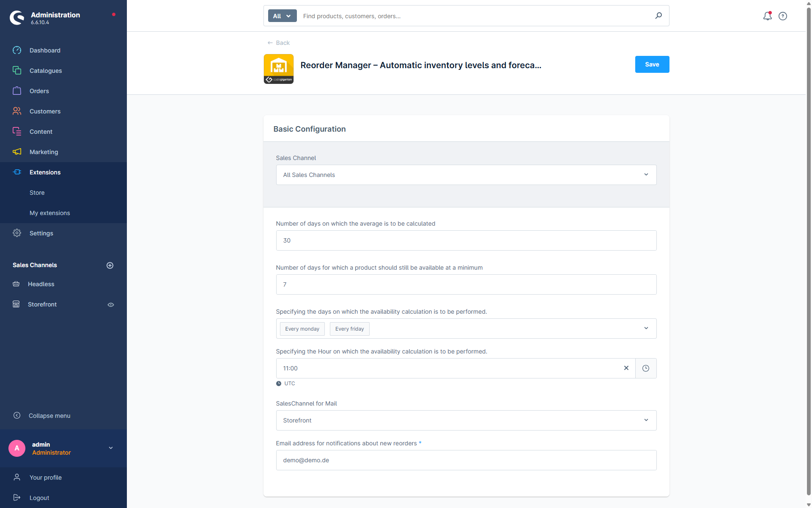The image size is (812, 508).
Task: Click the admin avatar circle
Action: (x=17, y=448)
